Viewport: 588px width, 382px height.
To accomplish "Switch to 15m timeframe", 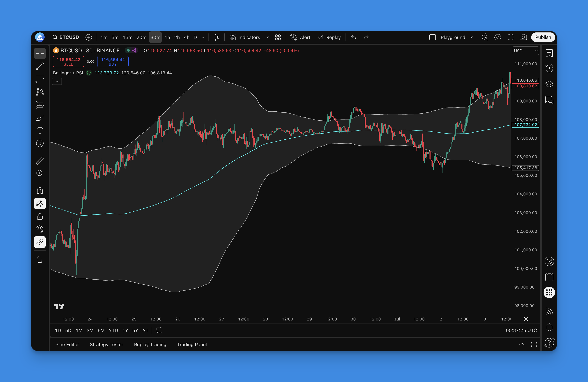I will coord(127,37).
